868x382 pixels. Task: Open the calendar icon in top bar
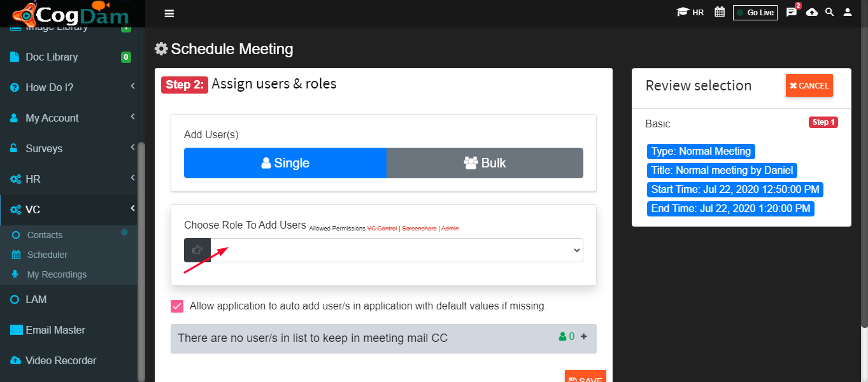pos(720,12)
